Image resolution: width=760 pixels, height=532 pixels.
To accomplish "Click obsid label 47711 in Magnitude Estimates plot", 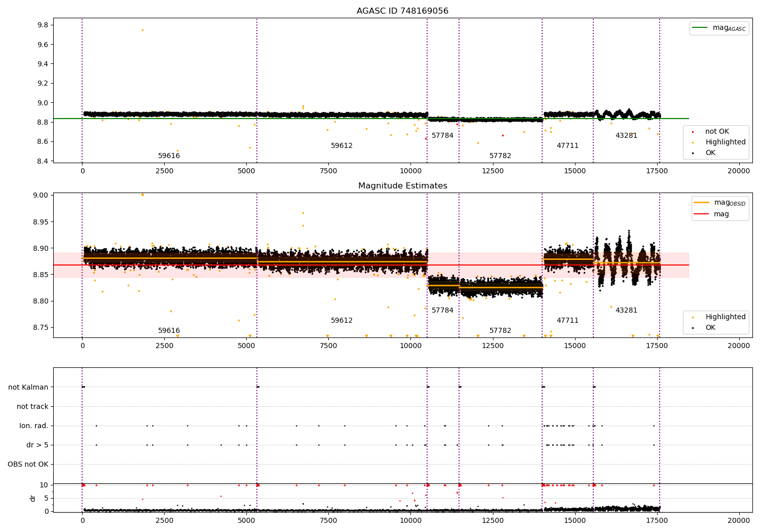I will point(567,321).
